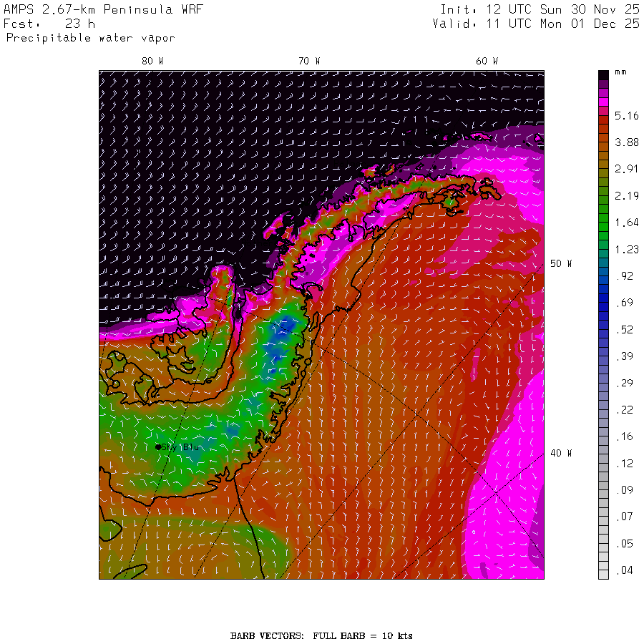The image size is (644, 644).
Task: Pick the lightest gray swatch at the scale bottom
Action: pos(603,575)
